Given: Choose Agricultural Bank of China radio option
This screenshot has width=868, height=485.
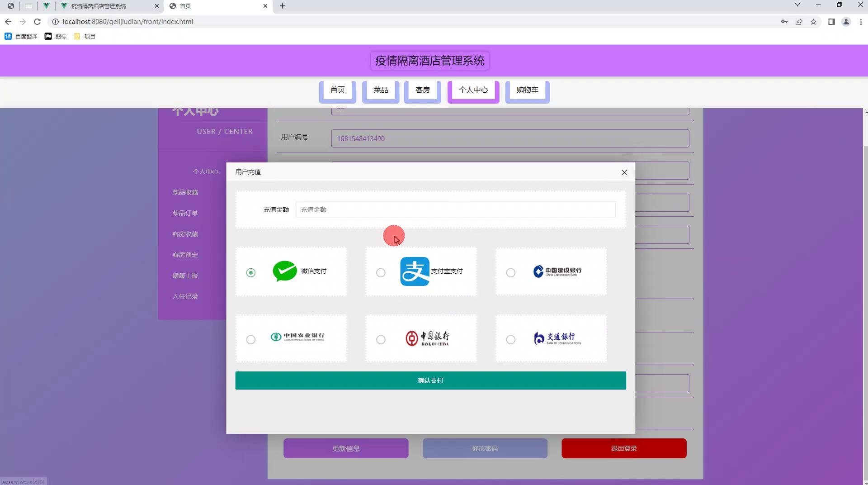Looking at the screenshot, I should pos(251,339).
